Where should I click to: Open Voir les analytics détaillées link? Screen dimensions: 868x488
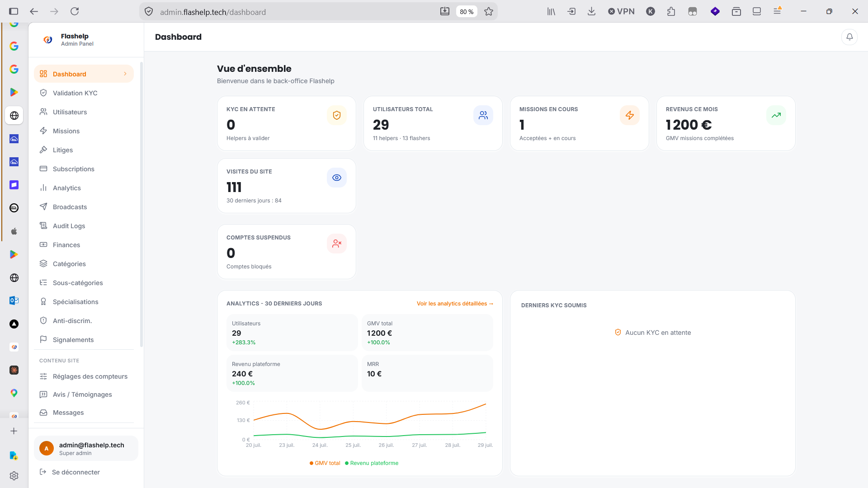(455, 304)
